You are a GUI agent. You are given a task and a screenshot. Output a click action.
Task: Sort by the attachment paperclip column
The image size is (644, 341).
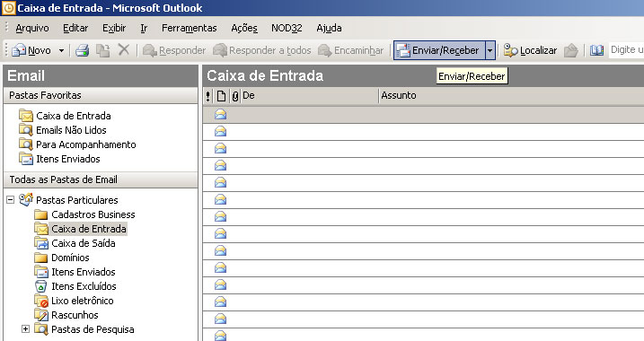pyautogui.click(x=234, y=96)
